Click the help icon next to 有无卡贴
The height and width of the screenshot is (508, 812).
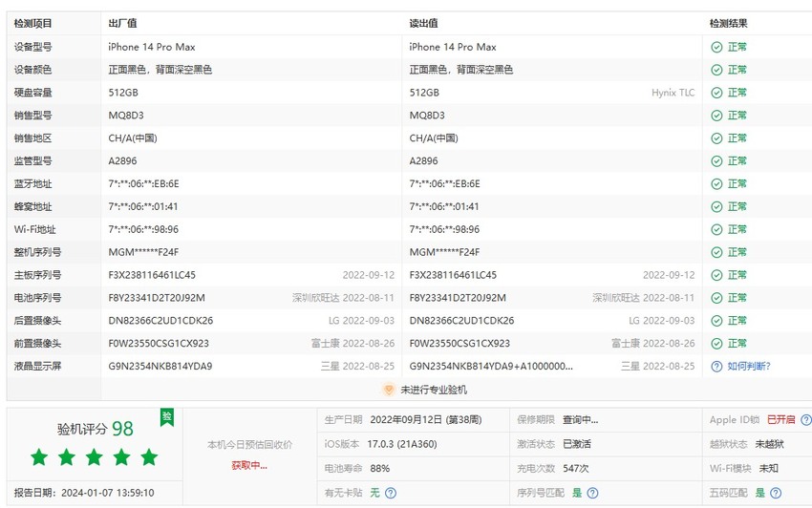click(391, 493)
